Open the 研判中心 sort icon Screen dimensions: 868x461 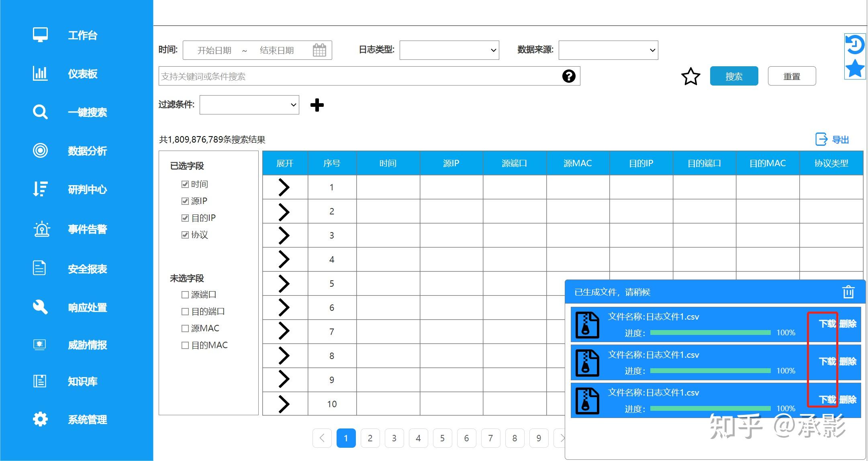click(x=40, y=189)
